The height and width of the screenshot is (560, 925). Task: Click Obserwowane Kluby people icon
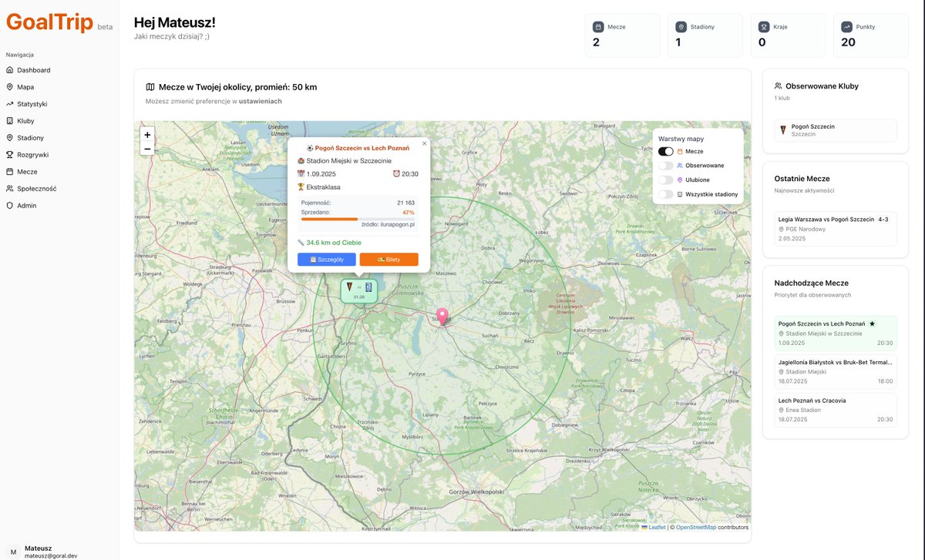[x=779, y=86]
